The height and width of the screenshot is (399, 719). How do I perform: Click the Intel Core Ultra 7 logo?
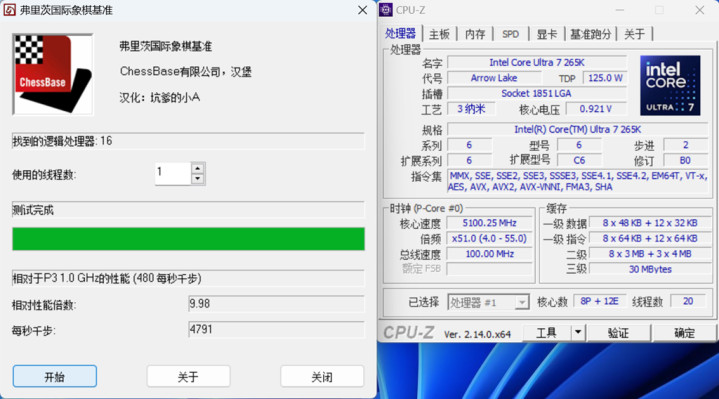click(x=670, y=85)
